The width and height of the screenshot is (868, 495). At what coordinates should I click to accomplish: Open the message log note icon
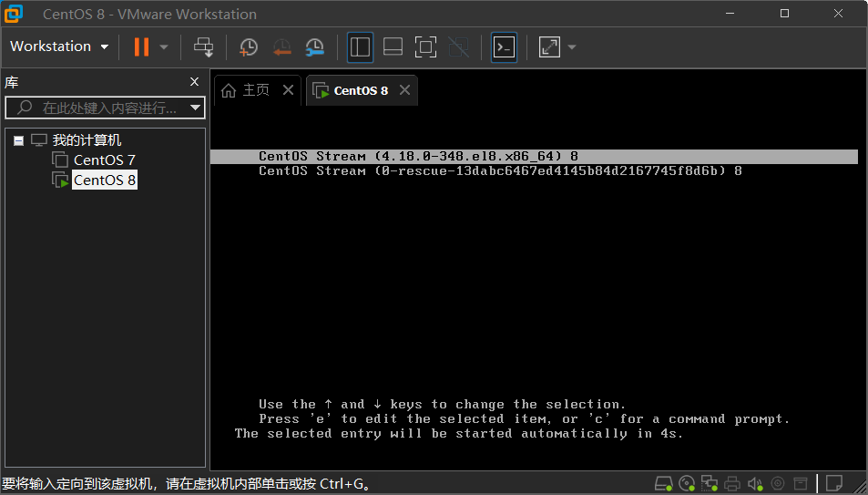(x=834, y=483)
